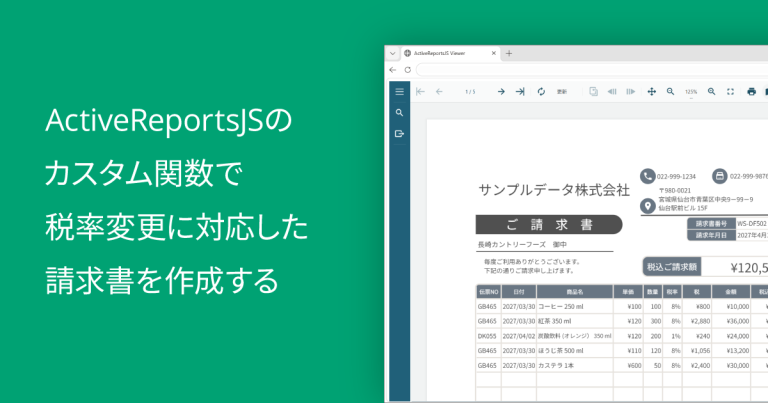The height and width of the screenshot is (403, 768).
Task: Click the 数量 column header
Action: point(652,292)
